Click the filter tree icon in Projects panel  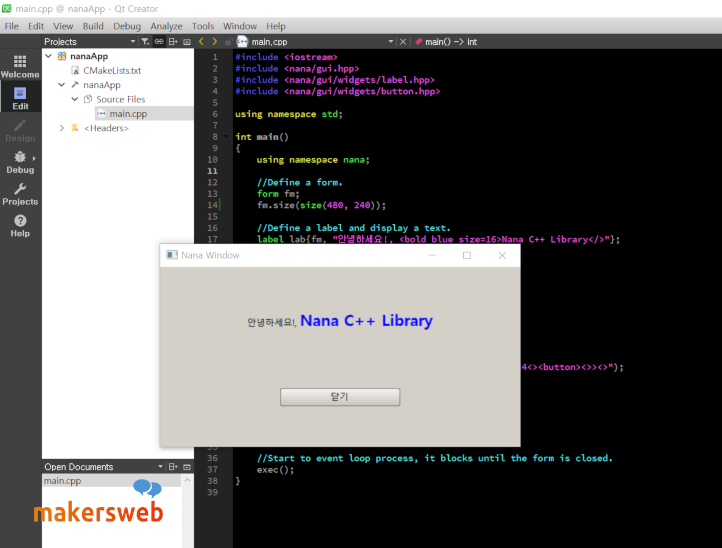pos(144,42)
